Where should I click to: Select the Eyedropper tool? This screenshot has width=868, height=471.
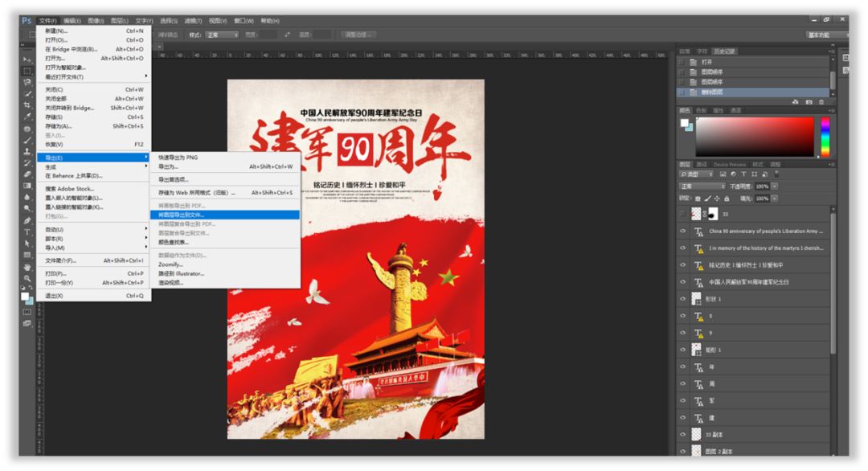27,117
